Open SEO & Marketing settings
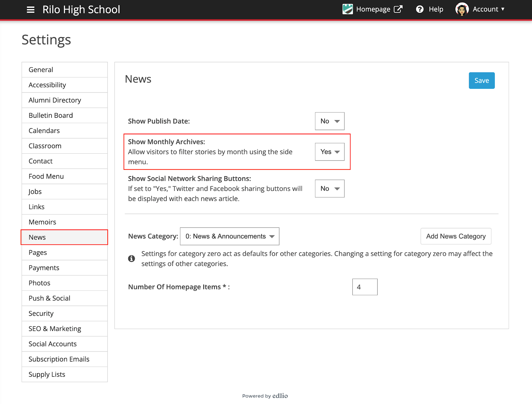This screenshot has height=404, width=532. point(65,329)
